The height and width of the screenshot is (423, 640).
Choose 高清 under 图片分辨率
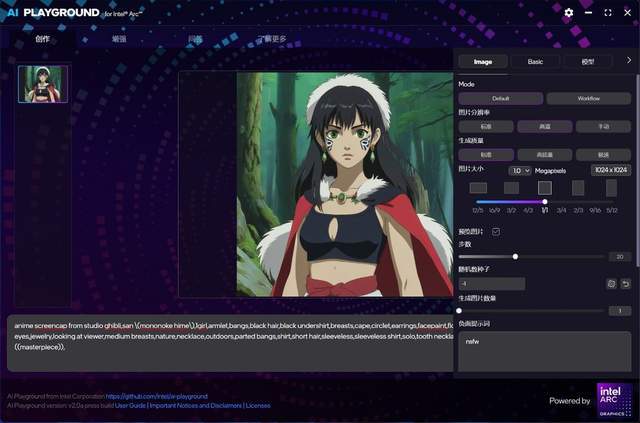point(544,127)
